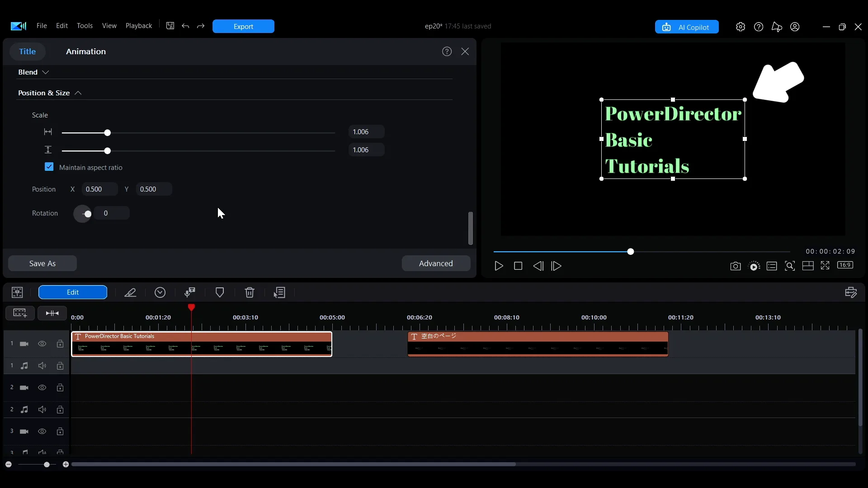Select the Title tab

pos(27,52)
